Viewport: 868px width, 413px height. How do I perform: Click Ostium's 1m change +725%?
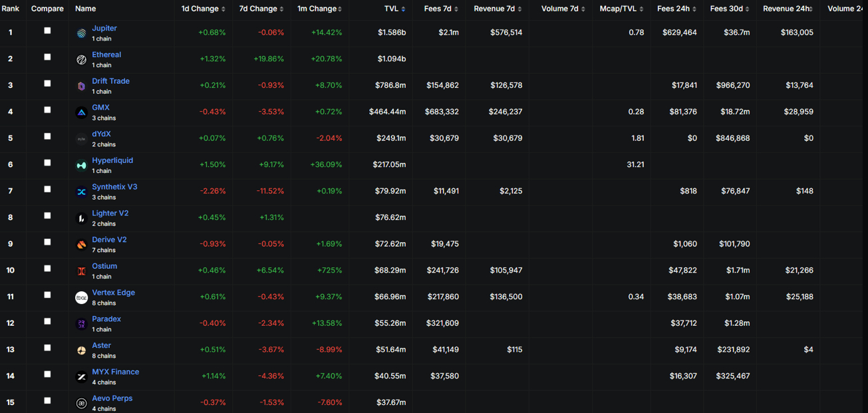329,270
